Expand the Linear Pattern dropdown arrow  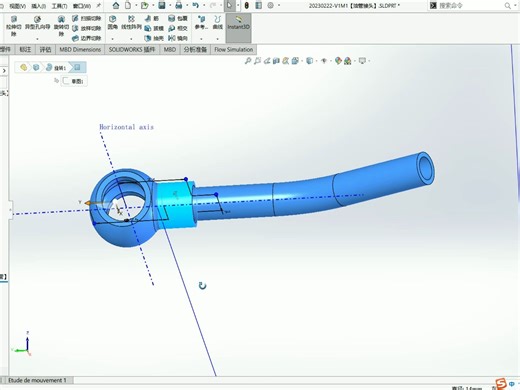[x=131, y=39]
